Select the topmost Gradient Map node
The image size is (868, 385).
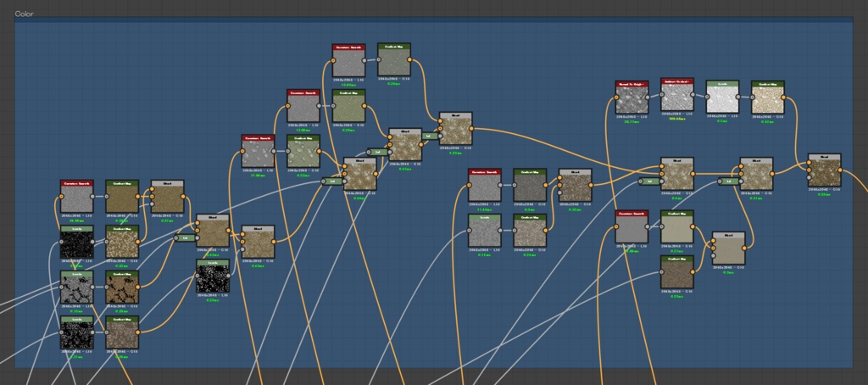coord(394,59)
